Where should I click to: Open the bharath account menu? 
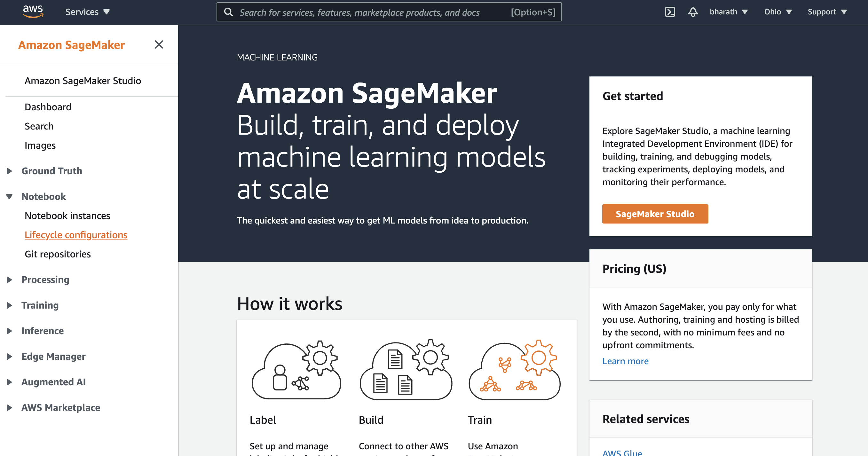coord(729,12)
